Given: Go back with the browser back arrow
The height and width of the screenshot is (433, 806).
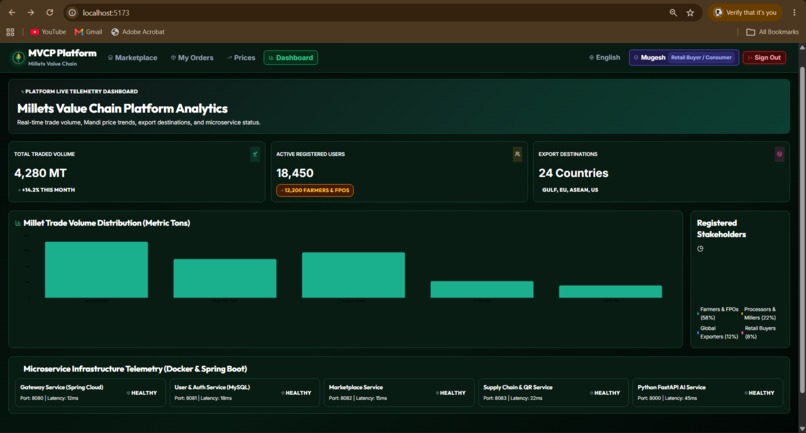Looking at the screenshot, I should [x=12, y=12].
